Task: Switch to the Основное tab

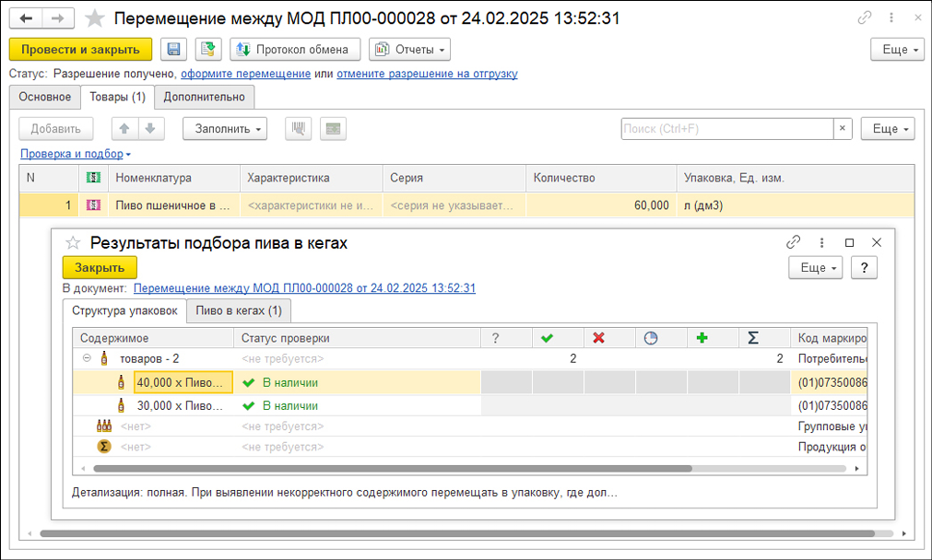Action: click(44, 97)
